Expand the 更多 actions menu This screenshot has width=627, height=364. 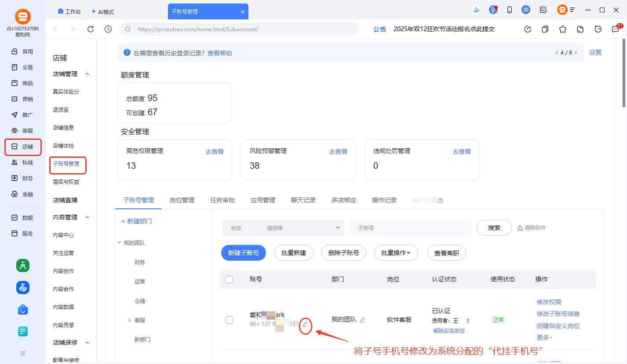pos(544,338)
